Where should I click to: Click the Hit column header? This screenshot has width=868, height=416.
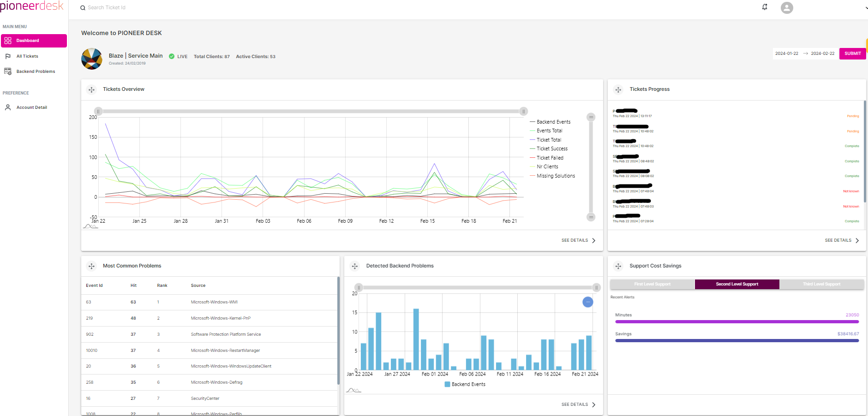click(133, 285)
